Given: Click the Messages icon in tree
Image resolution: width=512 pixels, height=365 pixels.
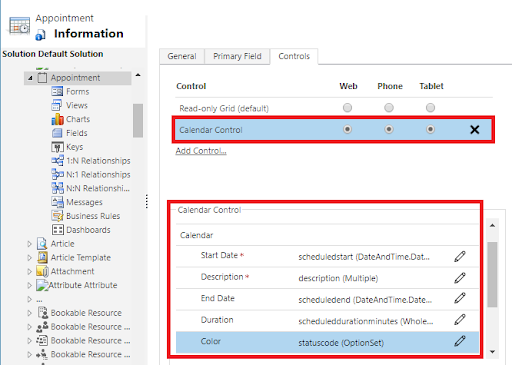Looking at the screenshot, I should pyautogui.click(x=57, y=202).
